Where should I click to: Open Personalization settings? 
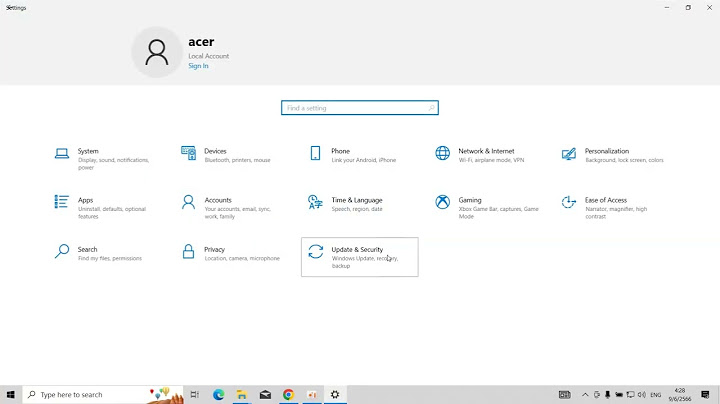613,155
